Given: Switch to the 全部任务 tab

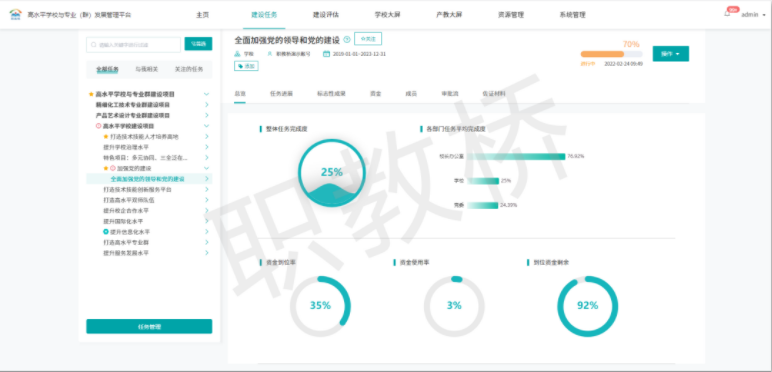Looking at the screenshot, I should coord(107,69).
